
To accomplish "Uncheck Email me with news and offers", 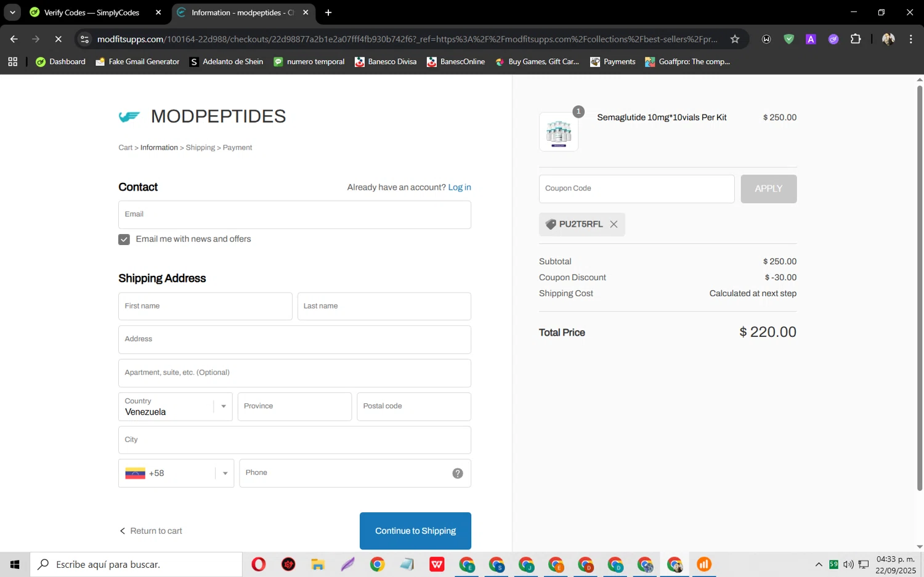I will [124, 240].
